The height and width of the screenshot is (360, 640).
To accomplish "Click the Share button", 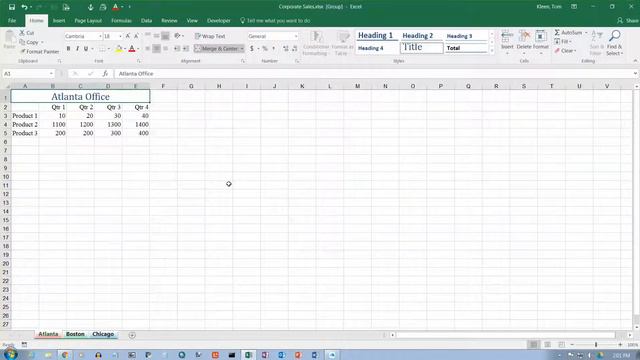I will point(628,20).
